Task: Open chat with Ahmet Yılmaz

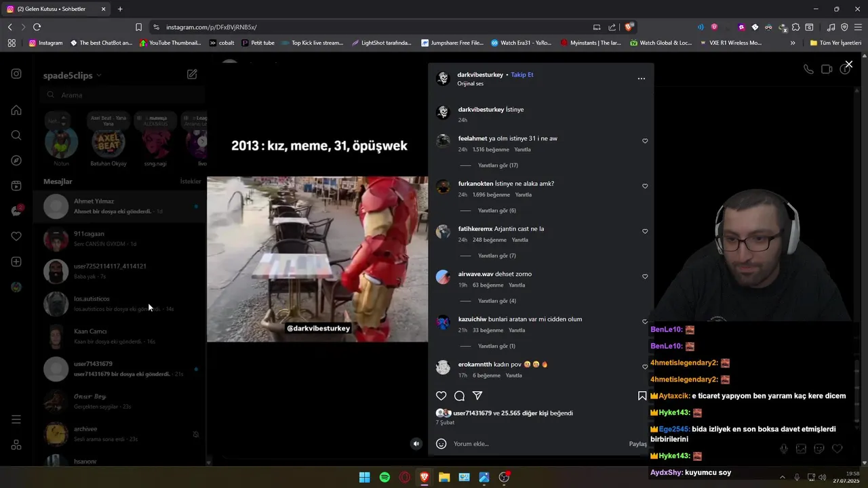Action: coord(120,206)
